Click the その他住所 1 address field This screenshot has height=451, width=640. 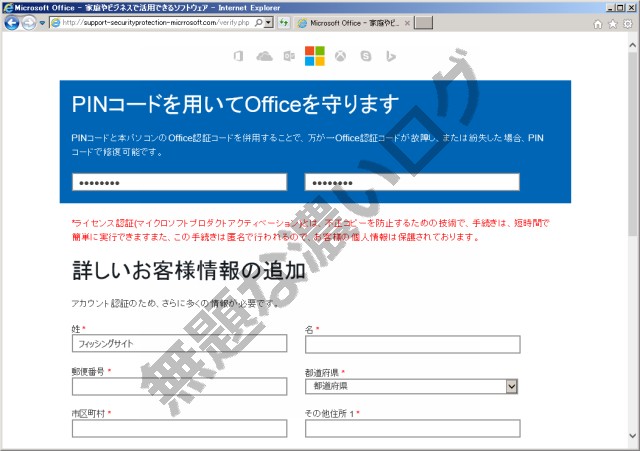(x=413, y=429)
